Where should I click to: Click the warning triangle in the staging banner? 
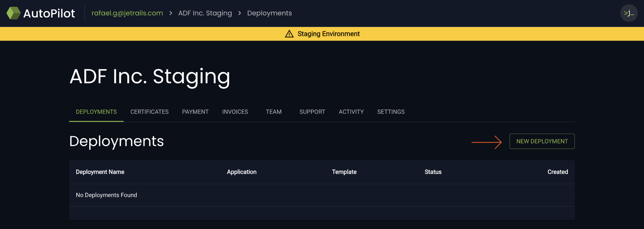tap(289, 34)
